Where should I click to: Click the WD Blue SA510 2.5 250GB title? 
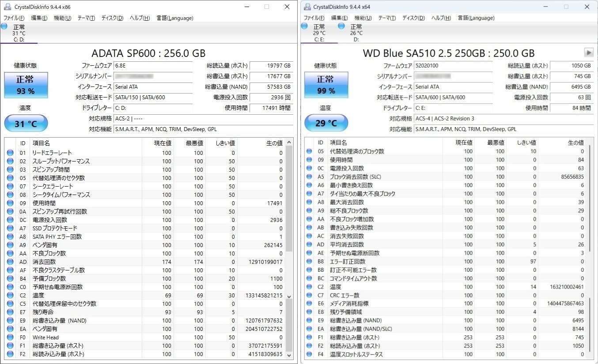(x=449, y=53)
